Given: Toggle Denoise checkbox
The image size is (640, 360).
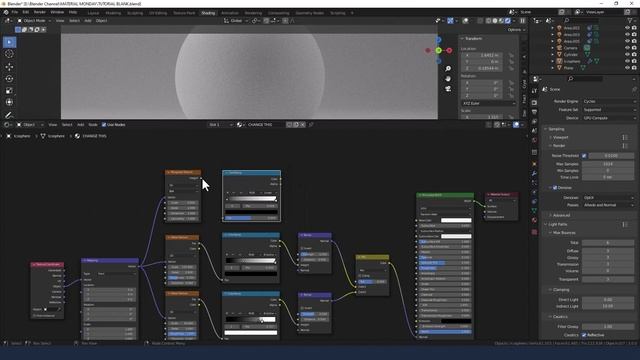Looking at the screenshot, I should (x=555, y=188).
